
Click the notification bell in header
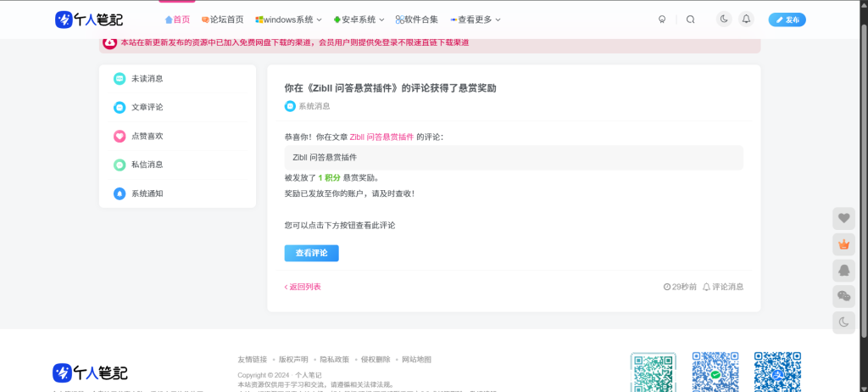tap(746, 20)
